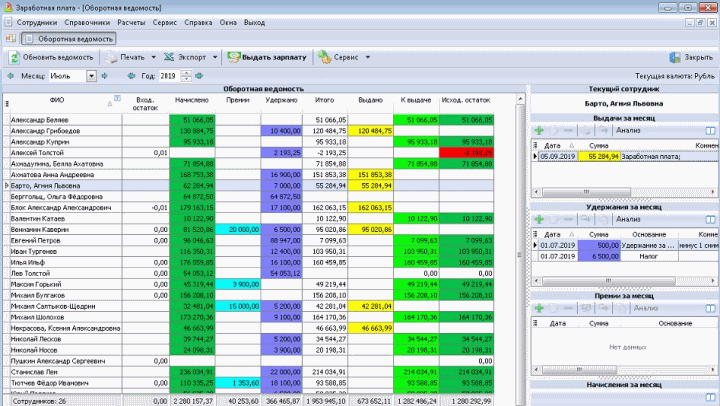Click the printer icon for Печать

(x=111, y=57)
